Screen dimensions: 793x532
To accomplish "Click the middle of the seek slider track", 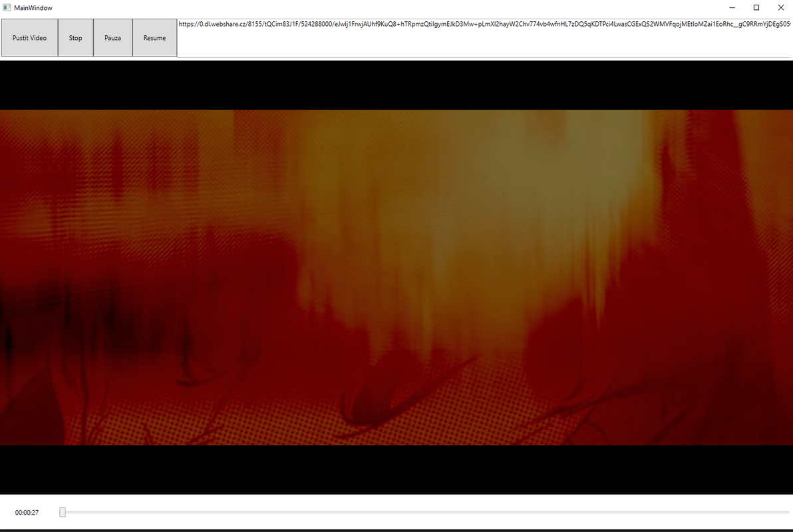I will click(424, 512).
